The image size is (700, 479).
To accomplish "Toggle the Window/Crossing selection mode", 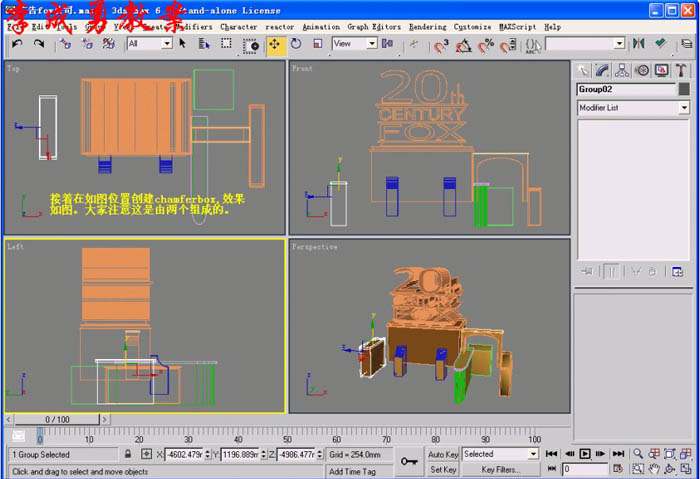I will pyautogui.click(x=250, y=45).
